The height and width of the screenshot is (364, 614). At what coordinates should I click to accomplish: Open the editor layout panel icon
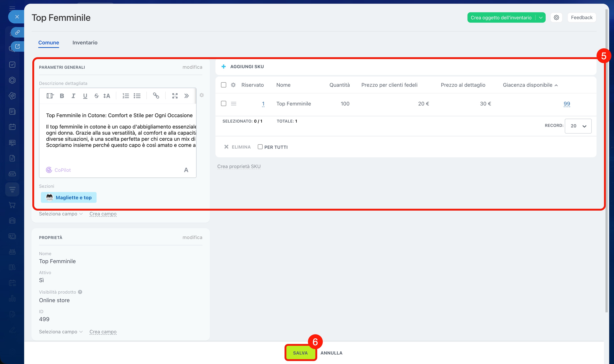50,96
